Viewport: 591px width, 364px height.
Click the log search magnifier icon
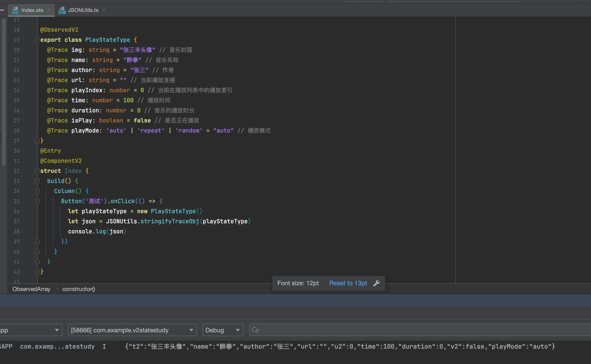coord(255,330)
